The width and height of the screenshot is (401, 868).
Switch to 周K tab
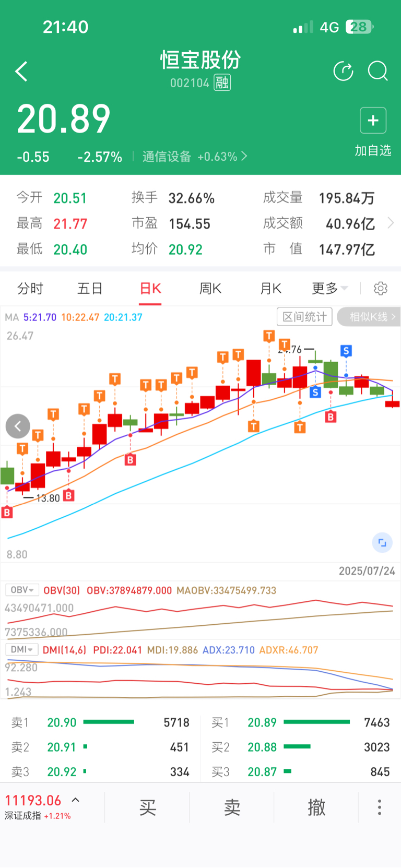(210, 288)
